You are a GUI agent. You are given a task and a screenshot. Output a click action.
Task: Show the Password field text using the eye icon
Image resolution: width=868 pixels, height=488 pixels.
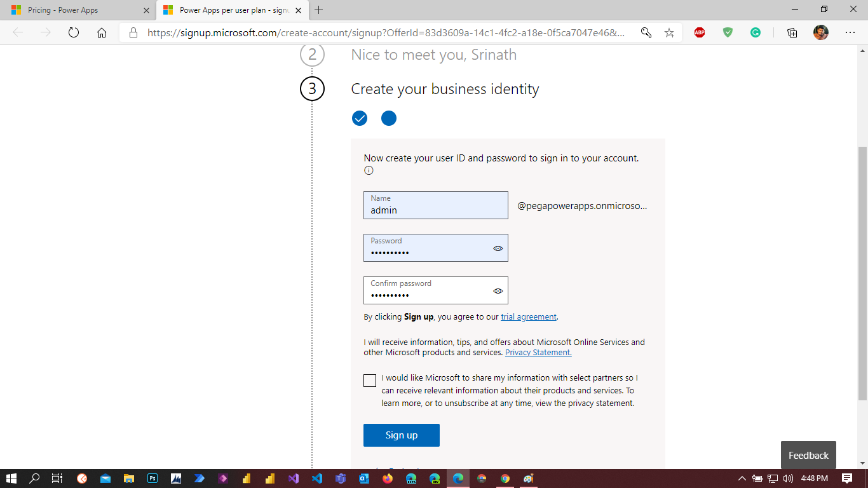pyautogui.click(x=498, y=248)
